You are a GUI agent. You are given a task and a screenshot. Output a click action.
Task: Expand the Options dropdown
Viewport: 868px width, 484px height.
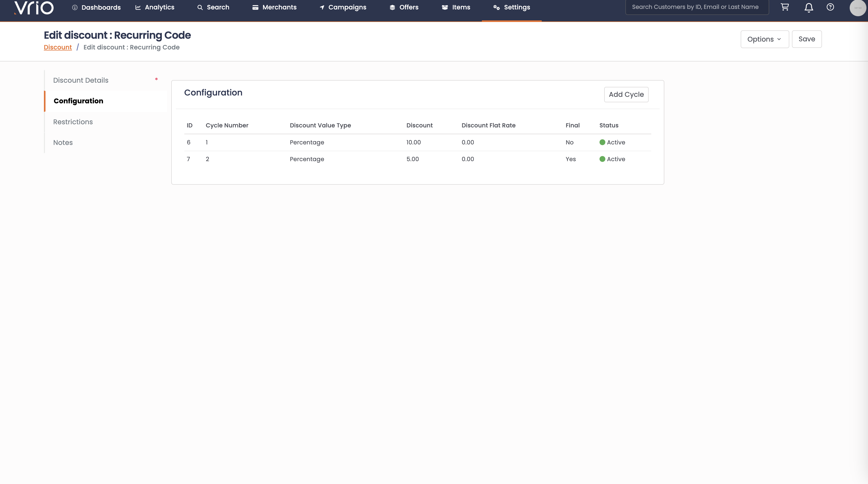(x=764, y=39)
